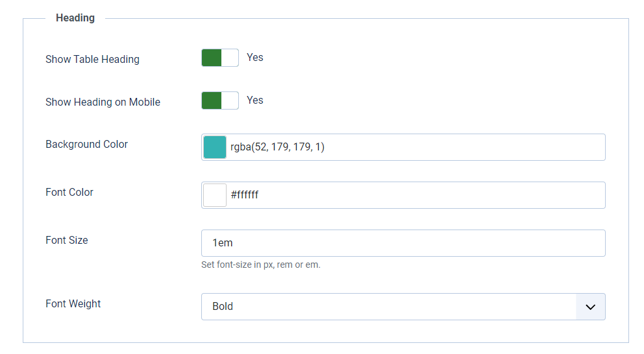Click the Bold value in Font Weight
This screenshot has width=644, height=354.
tap(223, 307)
